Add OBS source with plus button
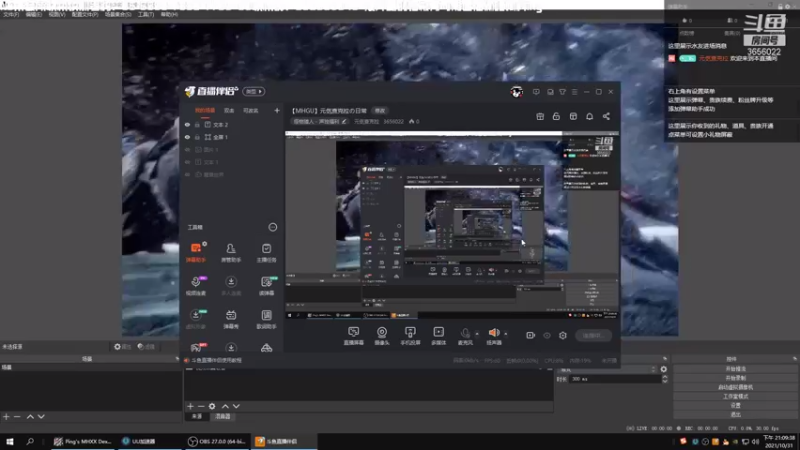This screenshot has height=450, width=800. point(190,407)
